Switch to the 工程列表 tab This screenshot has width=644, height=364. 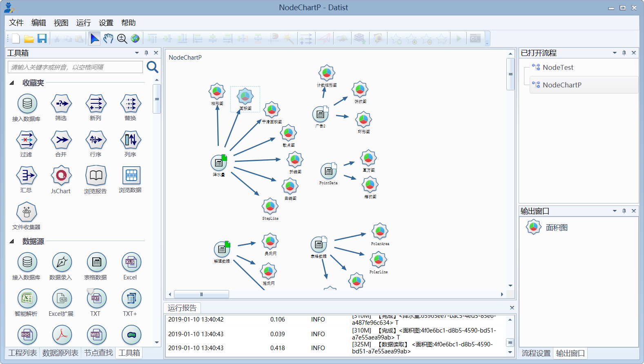coord(23,353)
